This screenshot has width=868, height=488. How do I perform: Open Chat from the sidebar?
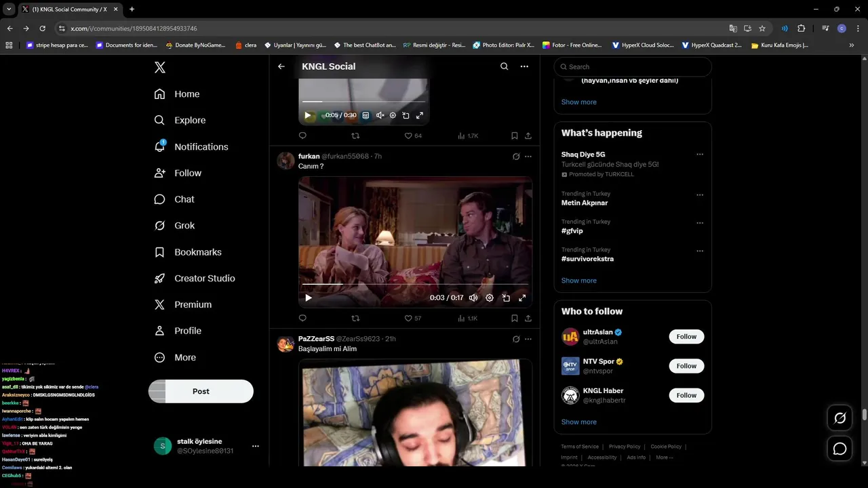click(x=174, y=199)
